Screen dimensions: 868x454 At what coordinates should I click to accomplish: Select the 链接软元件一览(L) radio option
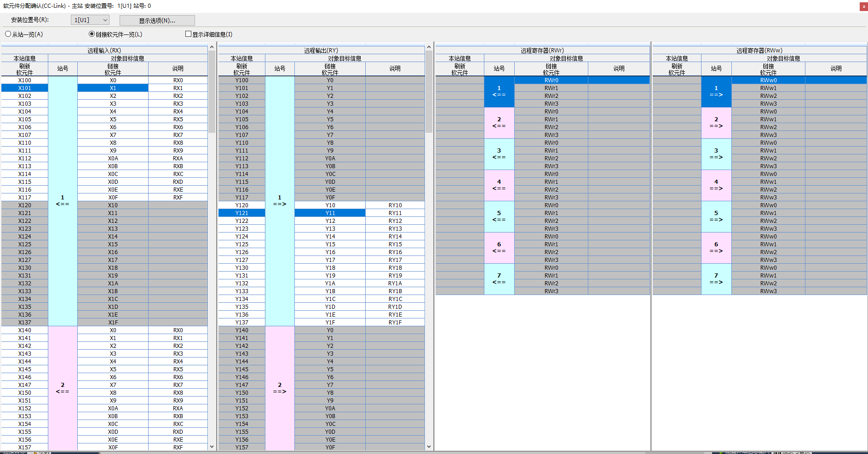(92, 34)
